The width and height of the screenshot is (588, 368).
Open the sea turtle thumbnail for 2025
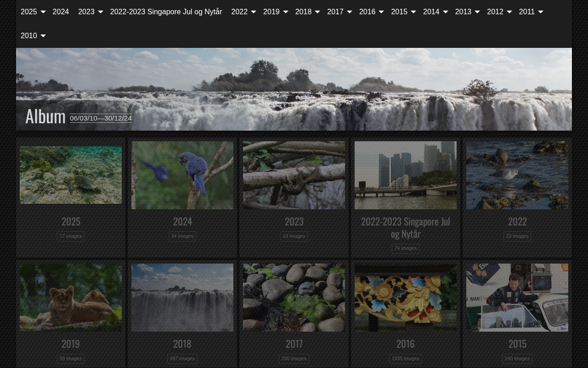point(71,175)
